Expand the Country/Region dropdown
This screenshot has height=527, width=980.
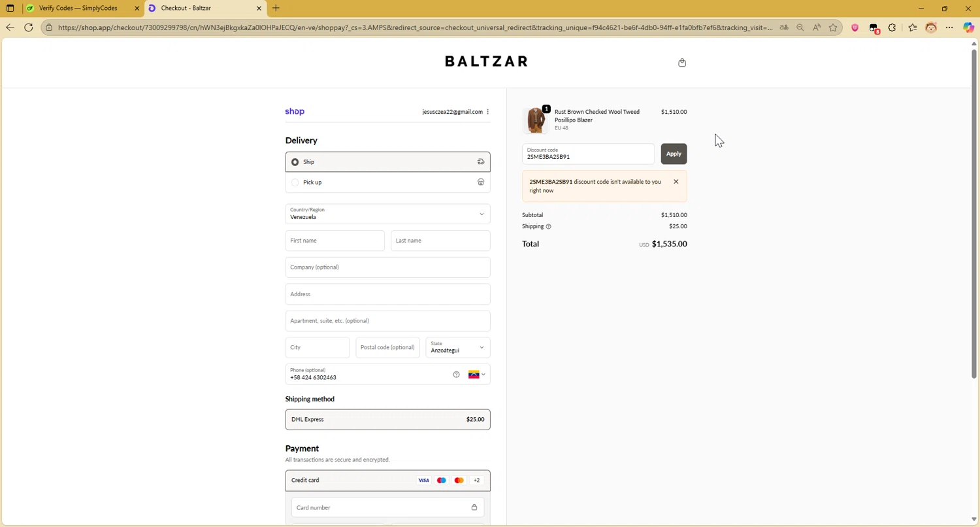point(387,214)
